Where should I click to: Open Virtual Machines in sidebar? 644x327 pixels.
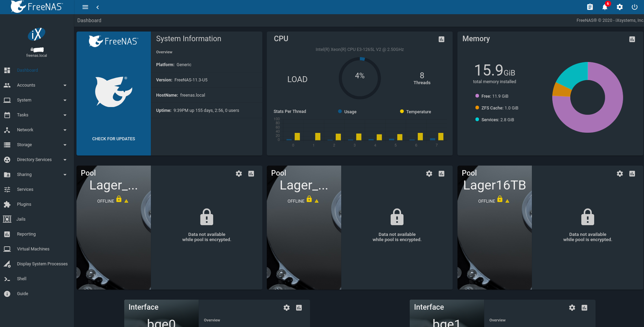(33, 249)
